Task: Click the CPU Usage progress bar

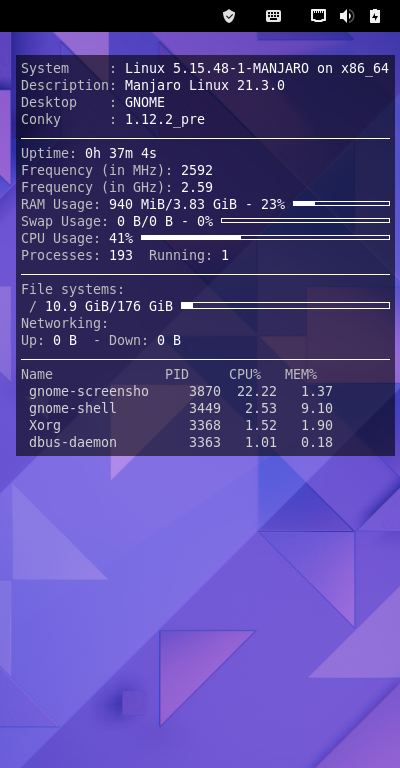Action: click(x=265, y=238)
